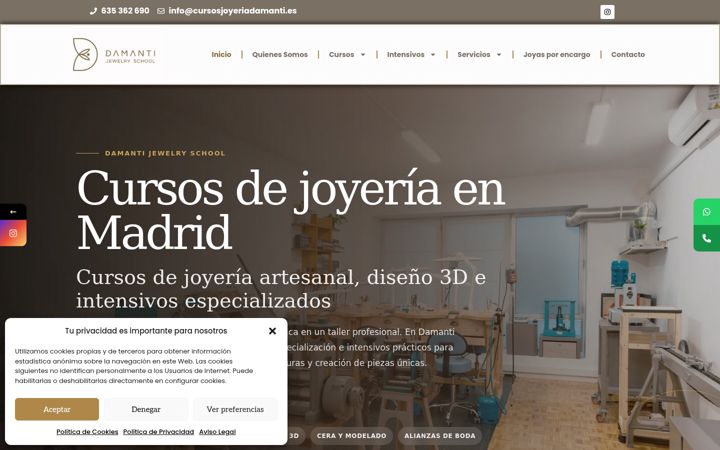The width and height of the screenshot is (720, 450).
Task: Open the Damanti Jewelry School logo
Action: coord(114,54)
